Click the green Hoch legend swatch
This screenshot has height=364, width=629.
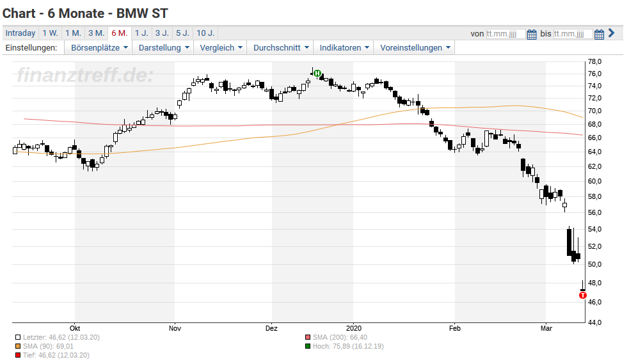[308, 346]
